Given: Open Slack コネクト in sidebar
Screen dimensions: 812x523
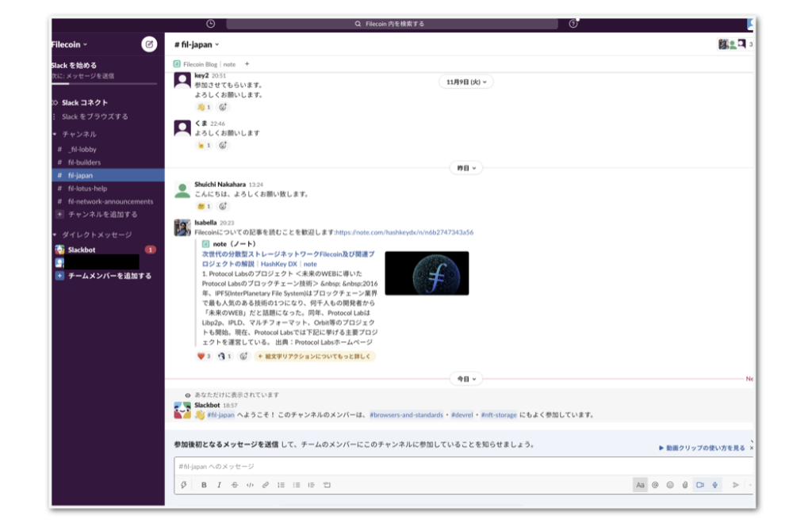Looking at the screenshot, I should (84, 102).
